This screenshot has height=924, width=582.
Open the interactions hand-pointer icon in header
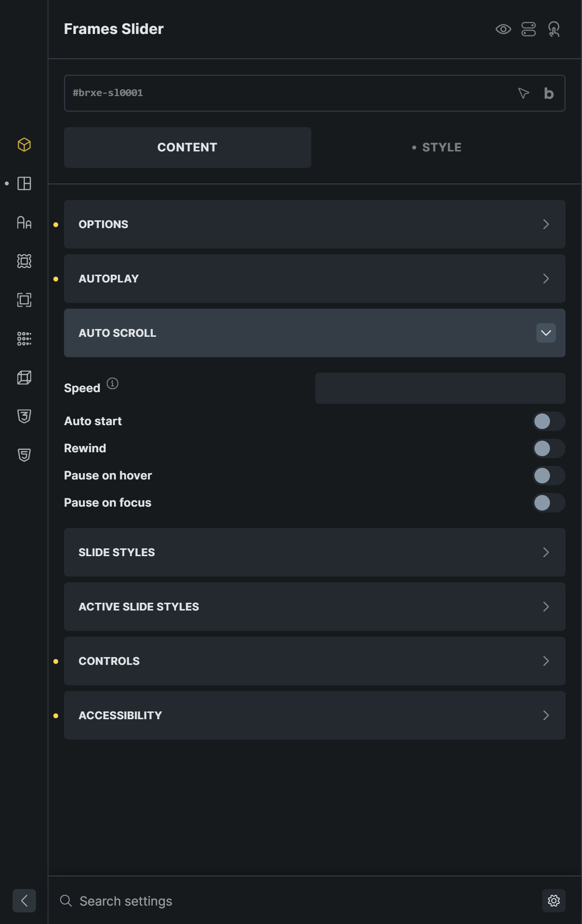[x=554, y=29]
